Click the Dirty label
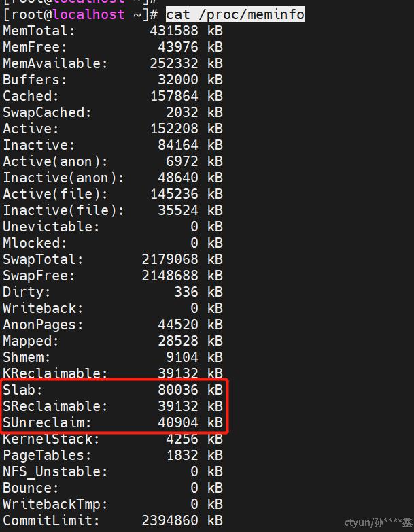The image size is (414, 532). point(27,292)
